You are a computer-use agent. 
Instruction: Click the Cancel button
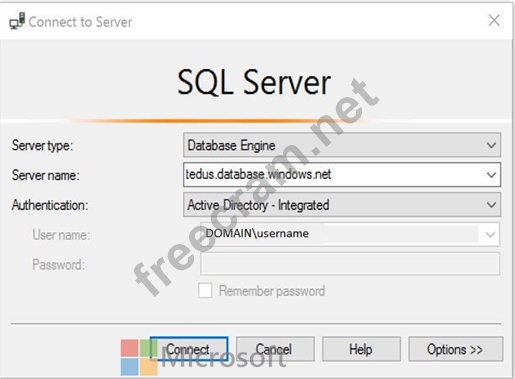click(275, 349)
